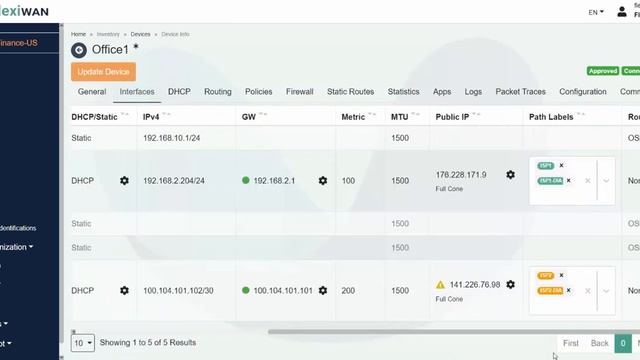Open the Packet Traces tab
Image resolution: width=640 pixels, height=360 pixels.
point(520,92)
